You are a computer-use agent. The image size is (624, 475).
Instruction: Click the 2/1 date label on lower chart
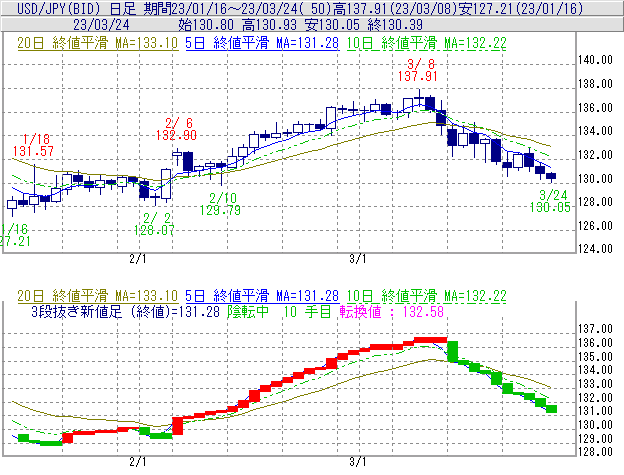click(x=138, y=463)
